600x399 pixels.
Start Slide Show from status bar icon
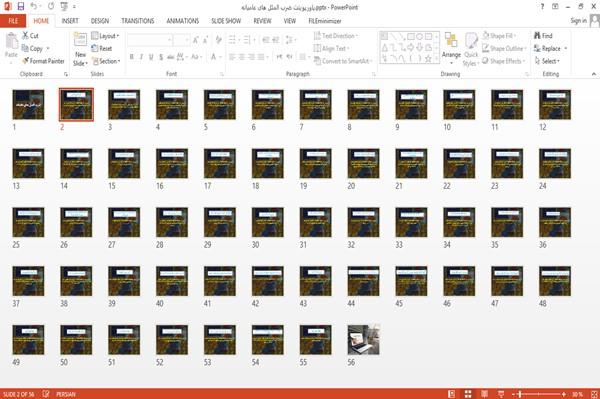pyautogui.click(x=501, y=394)
